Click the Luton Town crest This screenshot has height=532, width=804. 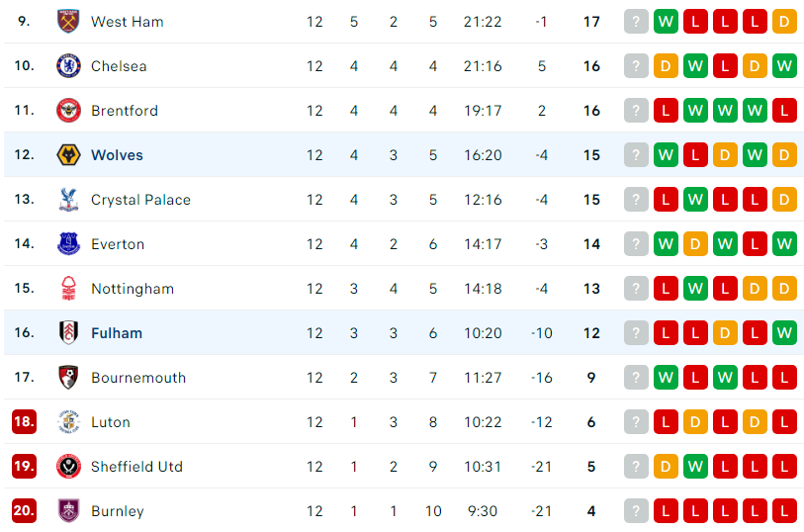click(x=68, y=422)
